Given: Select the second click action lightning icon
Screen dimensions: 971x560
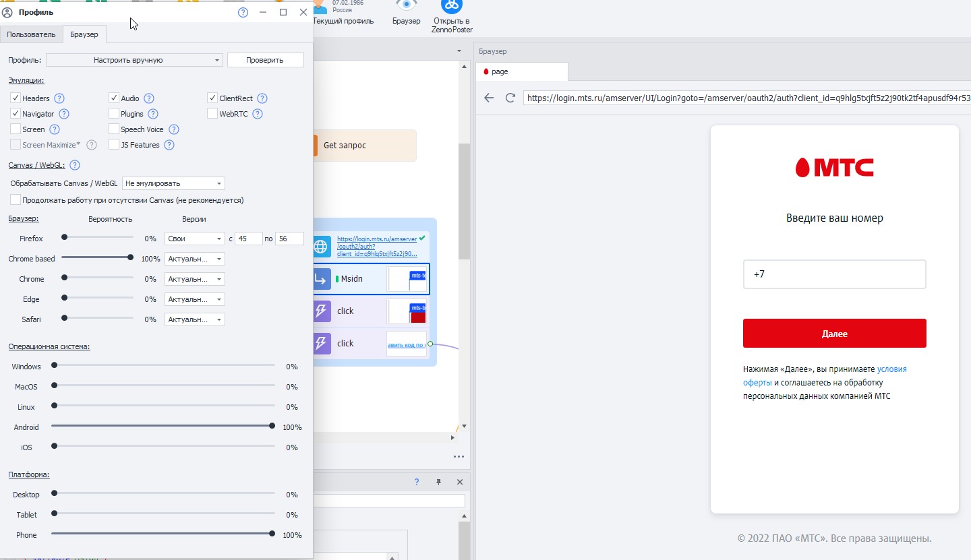Looking at the screenshot, I should [322, 344].
